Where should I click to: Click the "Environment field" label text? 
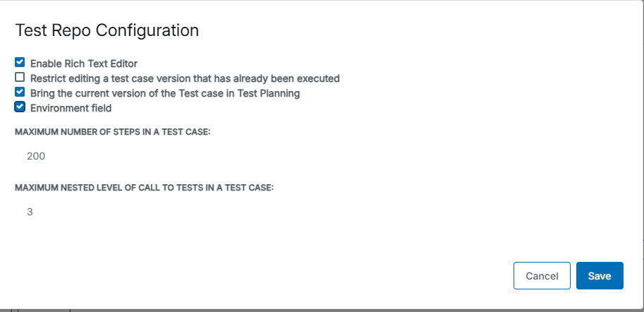coord(71,108)
